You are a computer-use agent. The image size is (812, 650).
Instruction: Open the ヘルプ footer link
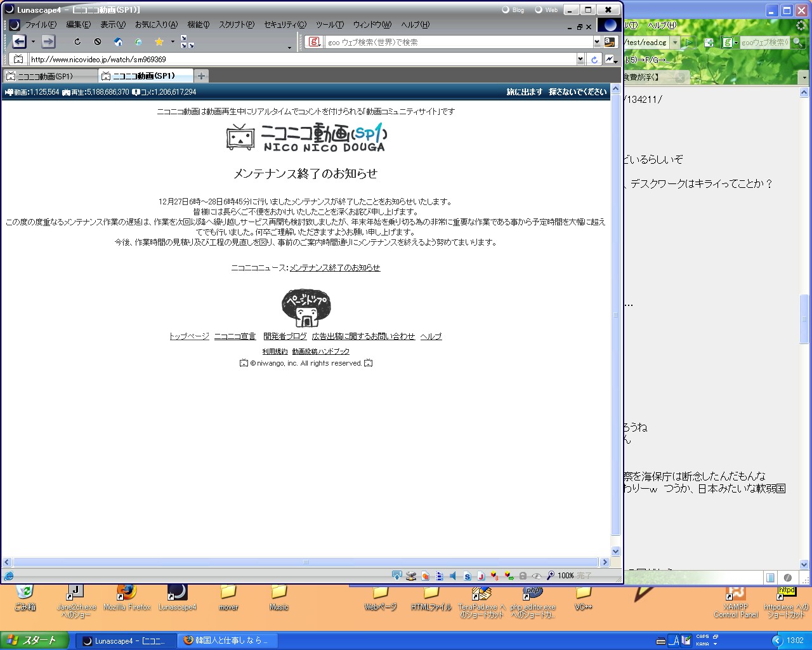[431, 336]
